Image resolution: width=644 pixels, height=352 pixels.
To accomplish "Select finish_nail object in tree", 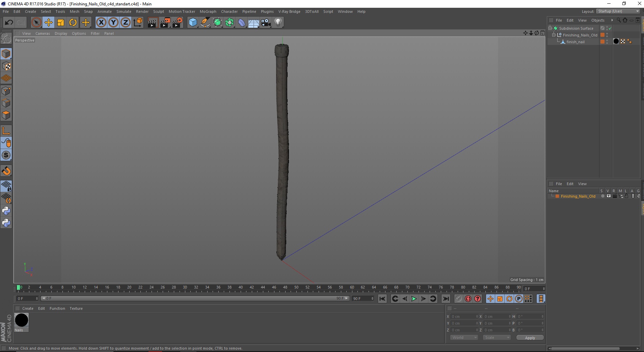I will pyautogui.click(x=575, y=42).
